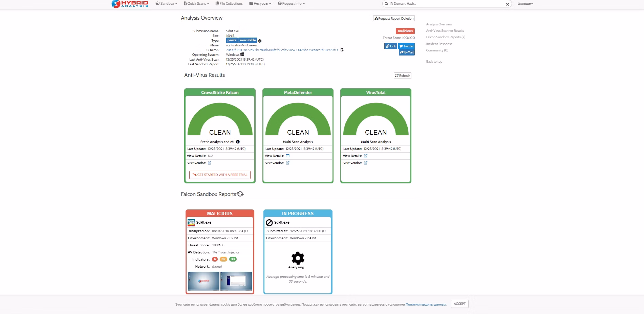Click the CrowdStrike Falcon card header
This screenshot has height=314, width=644.
click(x=220, y=92)
